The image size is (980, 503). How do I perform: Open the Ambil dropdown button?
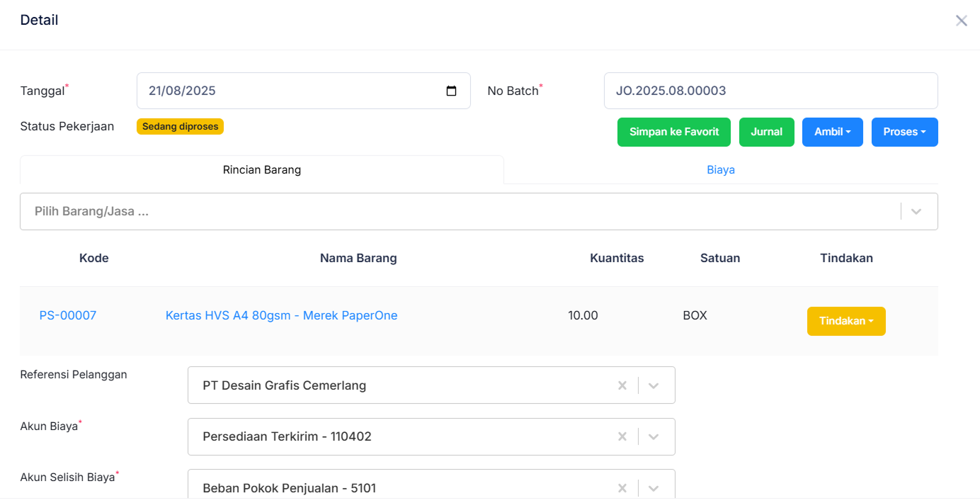[832, 132]
